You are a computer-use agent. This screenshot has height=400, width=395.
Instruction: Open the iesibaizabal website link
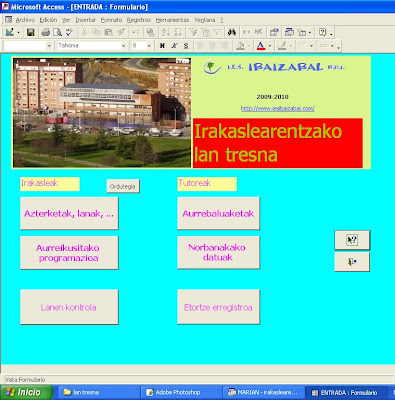tap(278, 108)
